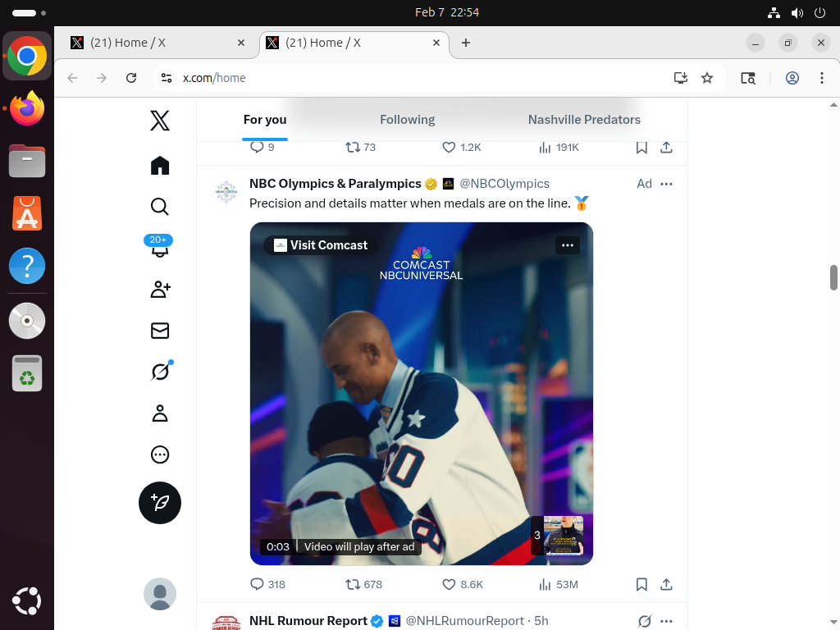The height and width of the screenshot is (630, 840).
Task: Switch to the Following tab
Action: [407, 120]
